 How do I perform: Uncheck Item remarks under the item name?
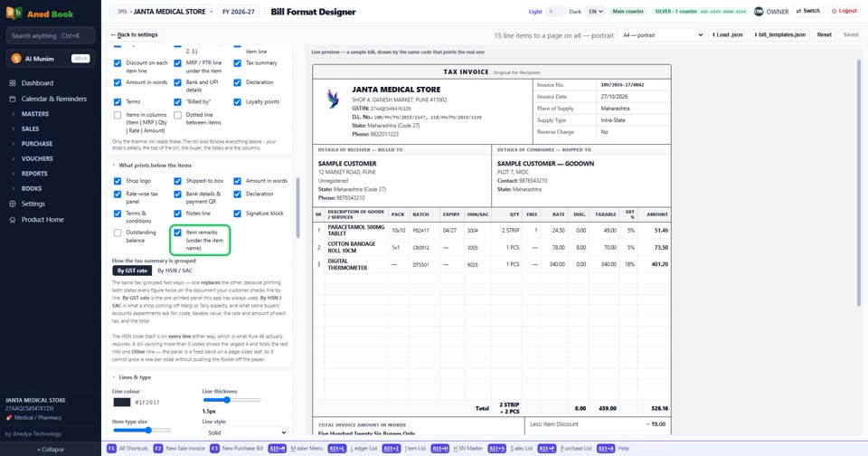point(177,233)
